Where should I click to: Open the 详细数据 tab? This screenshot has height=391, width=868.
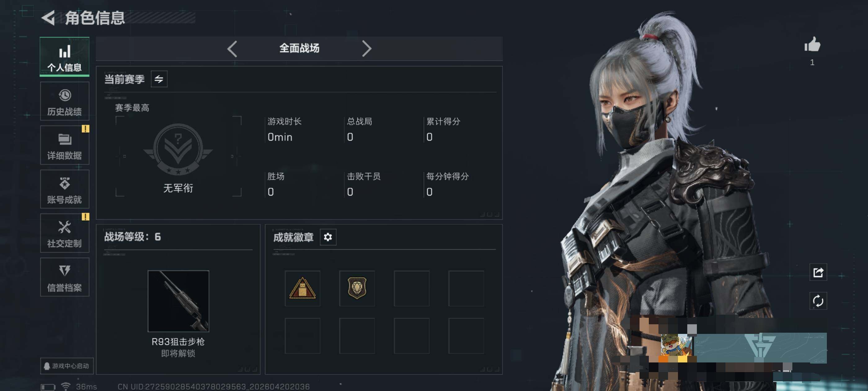[x=65, y=145]
